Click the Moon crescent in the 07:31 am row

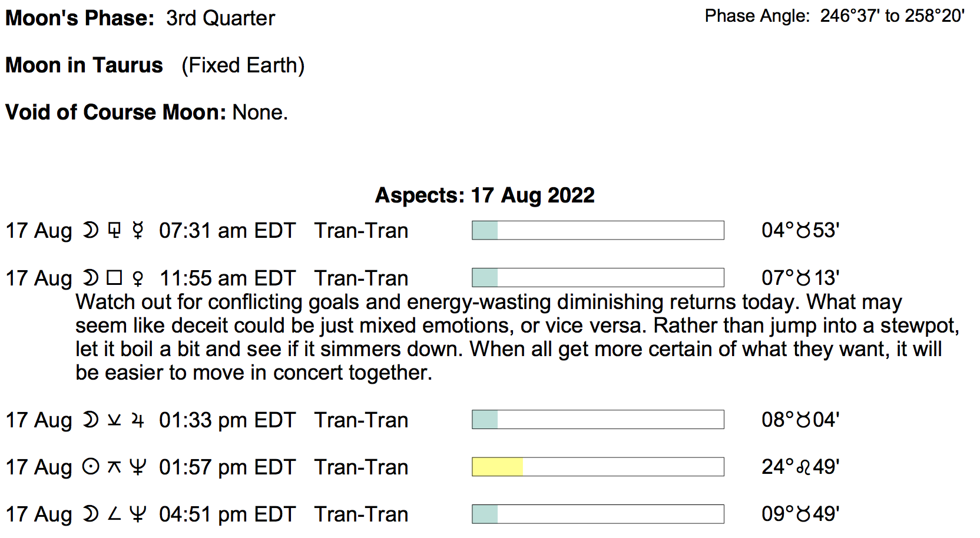tap(91, 230)
